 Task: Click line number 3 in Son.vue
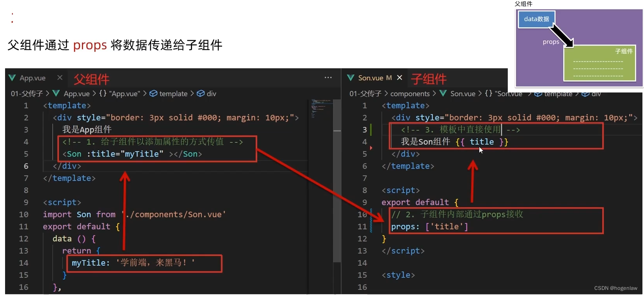coord(365,130)
